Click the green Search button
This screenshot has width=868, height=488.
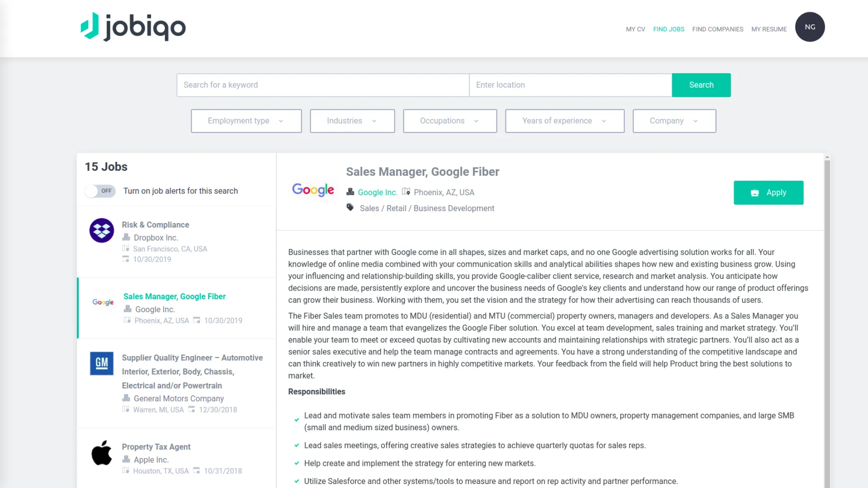[701, 85]
